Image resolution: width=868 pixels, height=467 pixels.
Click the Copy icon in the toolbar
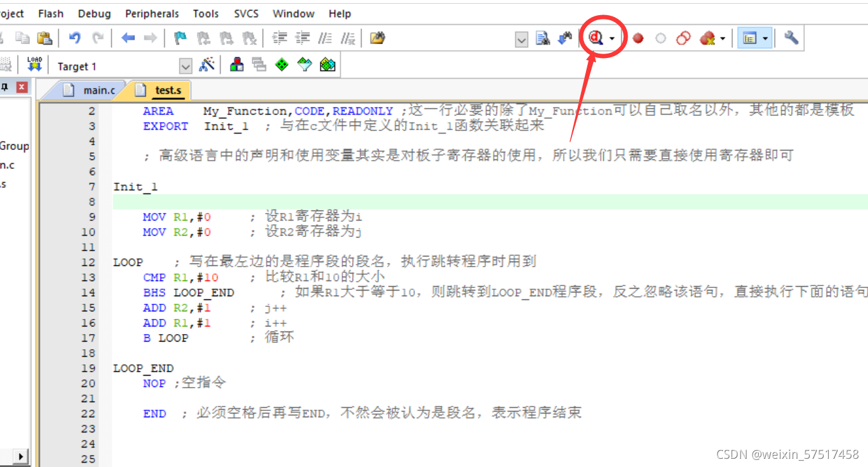[22, 38]
